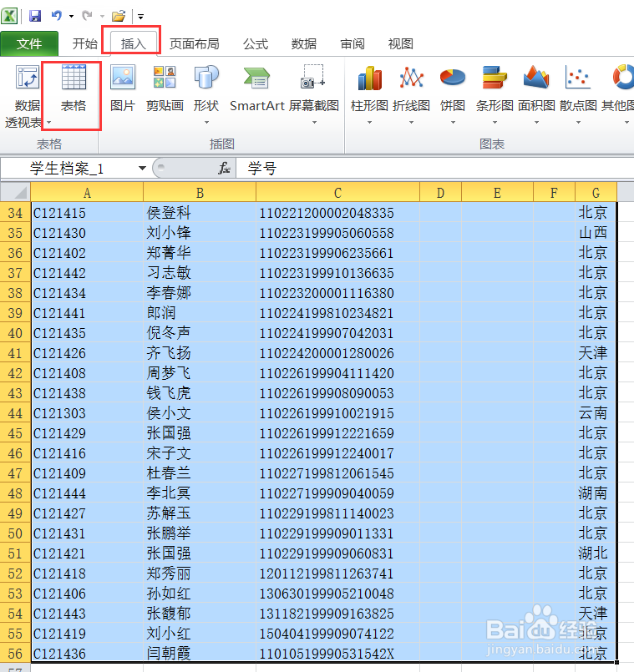Click the Name Box showing 学生档案_1
This screenshot has height=672, width=634.
click(x=68, y=169)
